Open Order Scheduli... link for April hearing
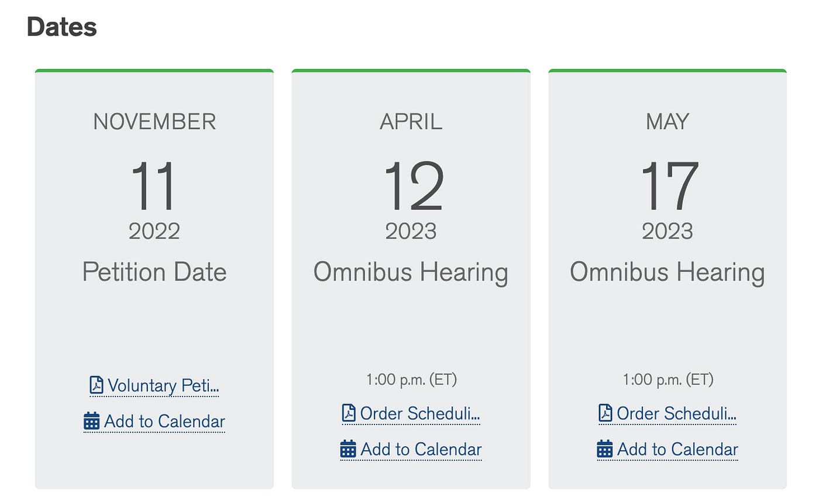This screenshot has width=819, height=504. [420, 414]
